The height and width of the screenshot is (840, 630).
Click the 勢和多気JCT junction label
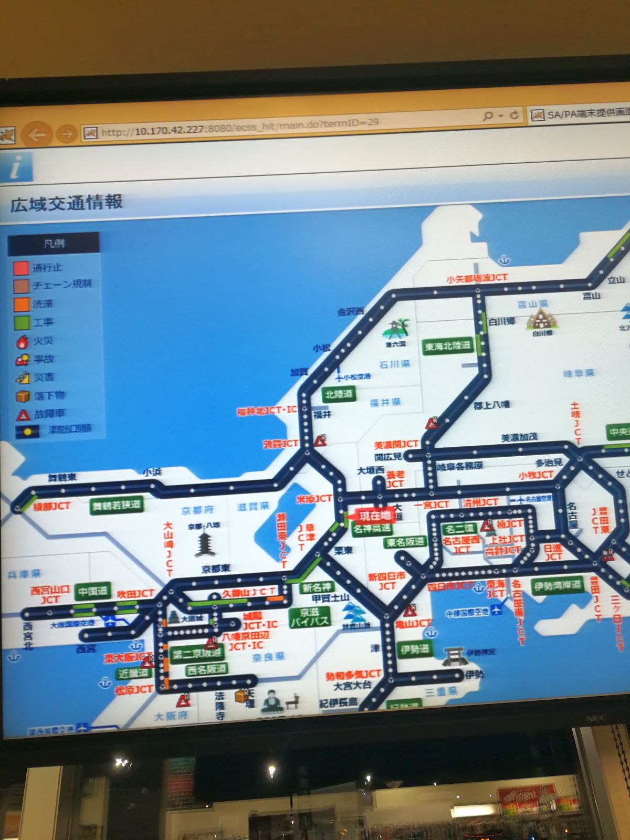[x=353, y=675]
